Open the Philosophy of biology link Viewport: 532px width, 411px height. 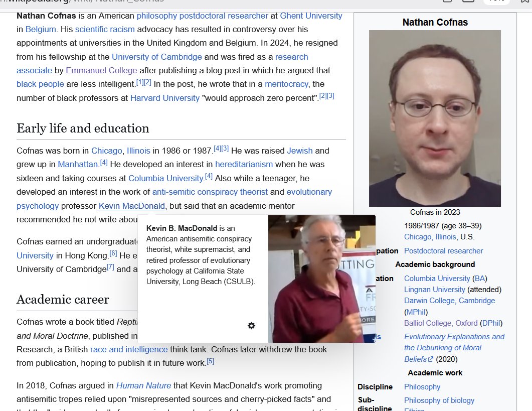[x=439, y=401]
